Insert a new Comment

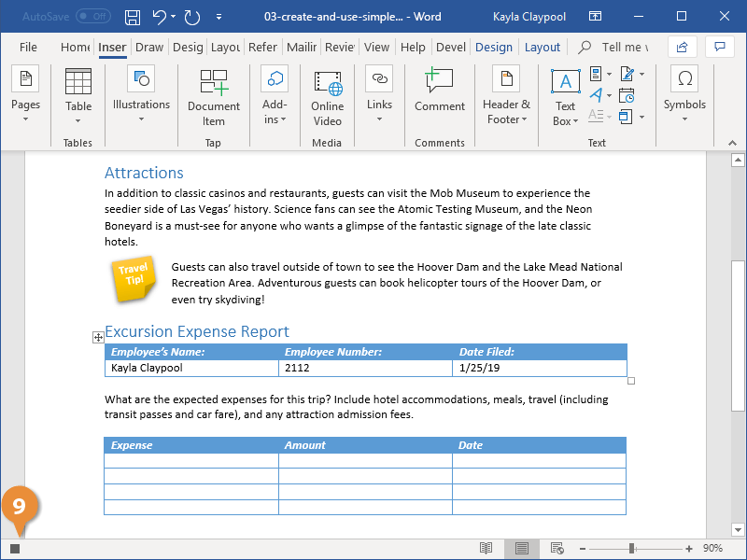click(440, 91)
